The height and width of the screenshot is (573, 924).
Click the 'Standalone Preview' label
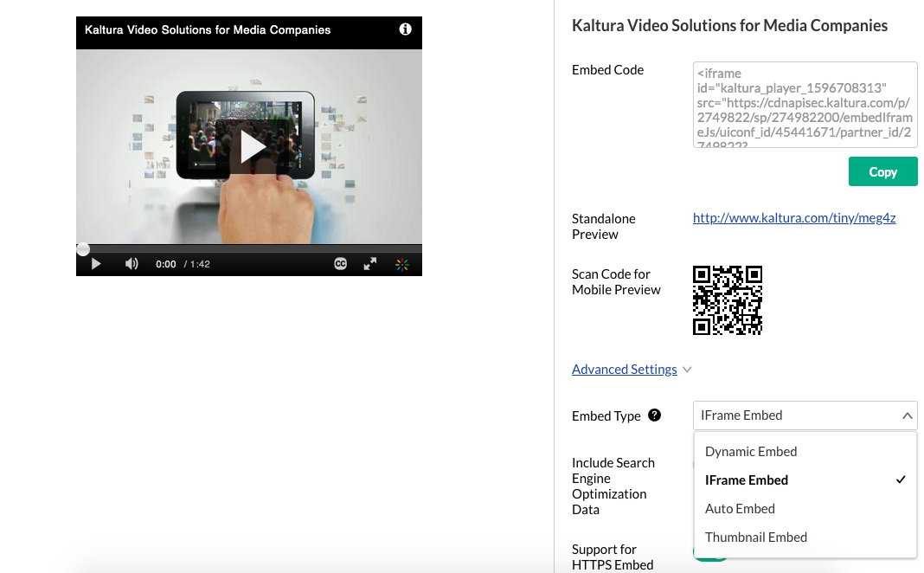point(603,227)
